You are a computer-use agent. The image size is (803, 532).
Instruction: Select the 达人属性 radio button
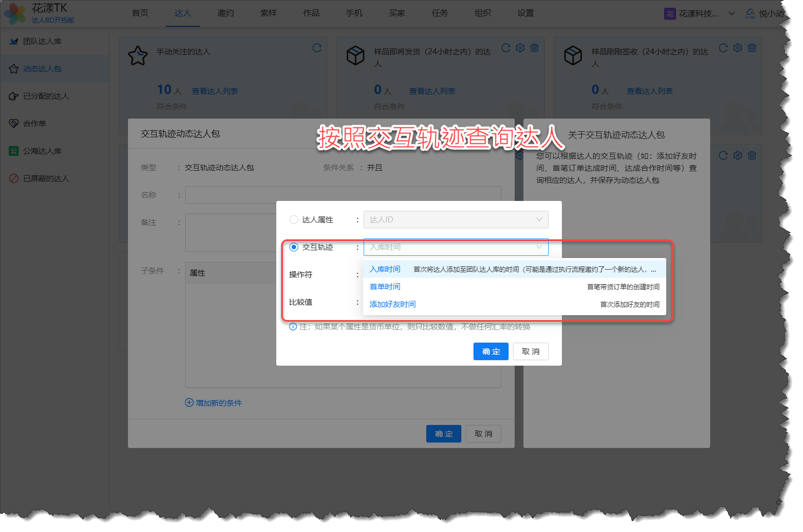click(294, 220)
